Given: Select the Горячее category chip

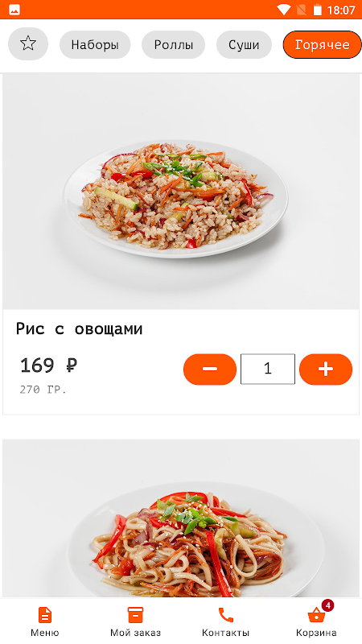Looking at the screenshot, I should pyautogui.click(x=323, y=44).
